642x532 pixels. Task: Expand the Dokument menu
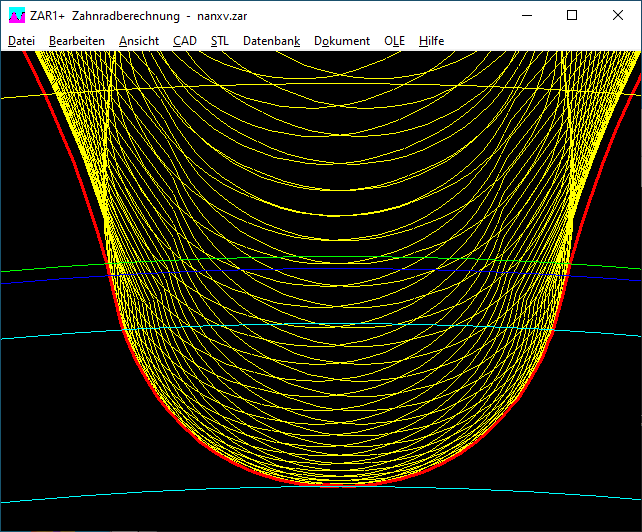[x=341, y=41]
